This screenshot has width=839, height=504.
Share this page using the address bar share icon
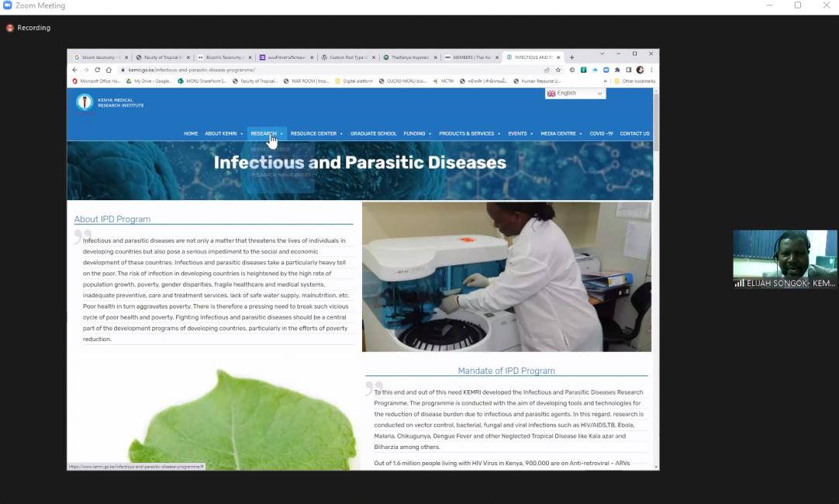click(547, 70)
